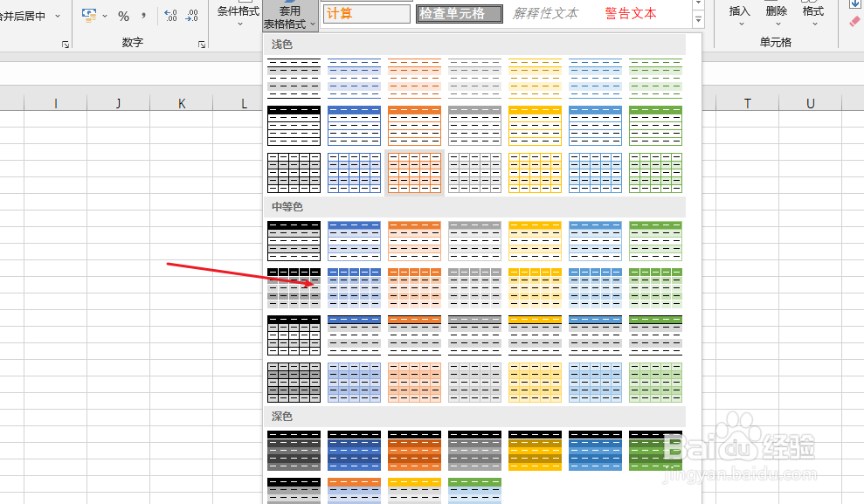Select the 计算 cell style
Screen dimensions: 864x504
pyautogui.click(x=365, y=13)
